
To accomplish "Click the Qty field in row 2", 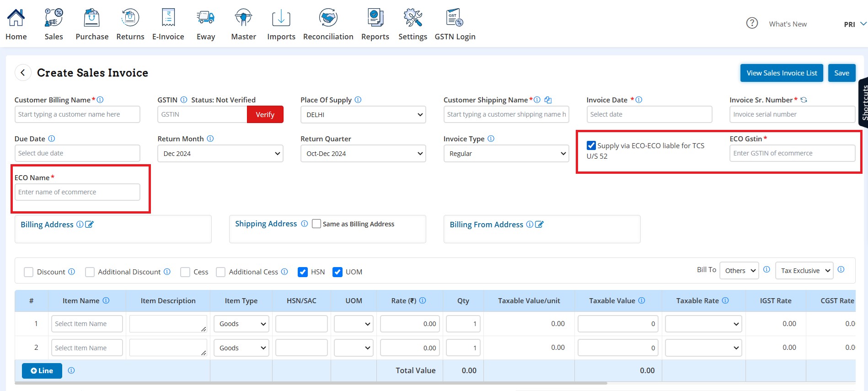I will coord(463,348).
